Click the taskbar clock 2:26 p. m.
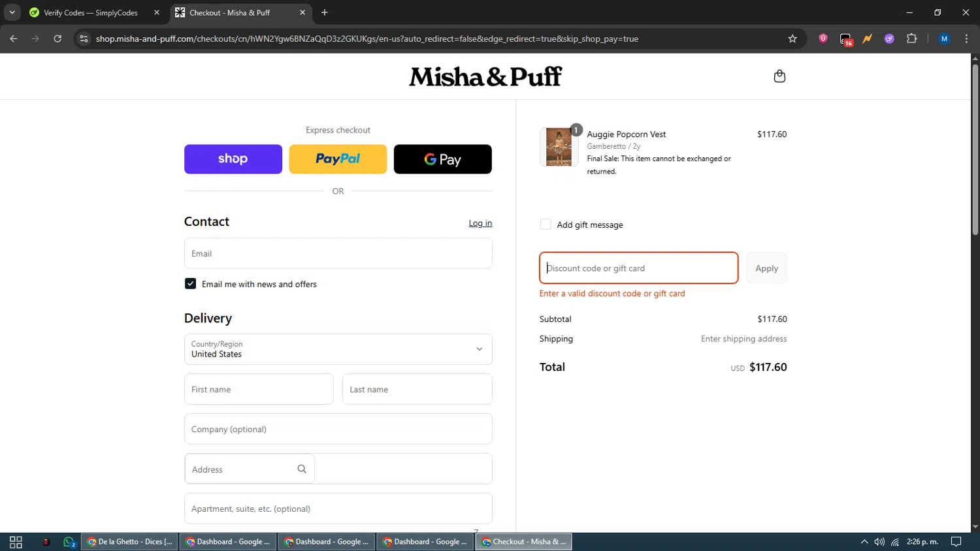 [923, 542]
